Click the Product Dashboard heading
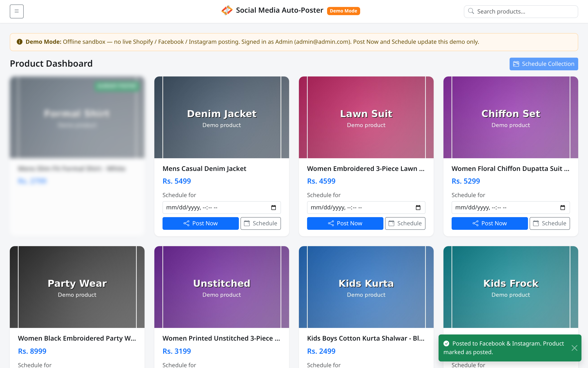This screenshot has height=368, width=588. coord(51,64)
